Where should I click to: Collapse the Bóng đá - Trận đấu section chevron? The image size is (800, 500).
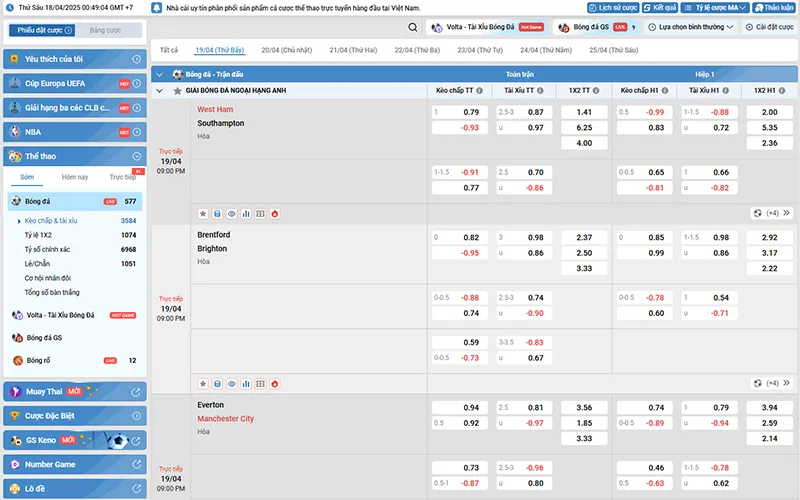point(159,74)
